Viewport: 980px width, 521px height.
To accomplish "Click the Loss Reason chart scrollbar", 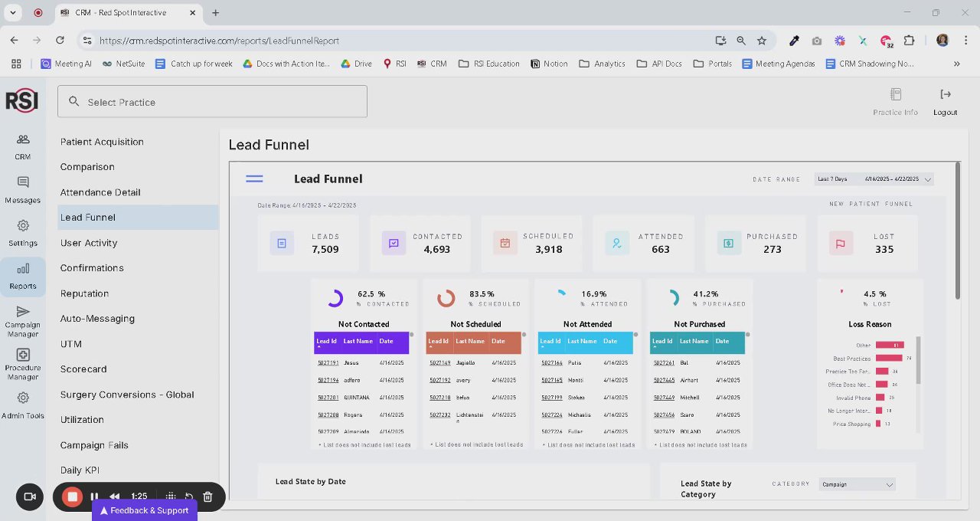I will click(918, 360).
